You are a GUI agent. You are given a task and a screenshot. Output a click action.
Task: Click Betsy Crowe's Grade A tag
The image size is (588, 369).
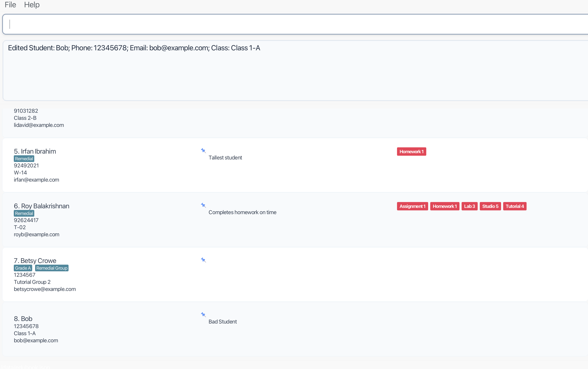pyautogui.click(x=23, y=268)
